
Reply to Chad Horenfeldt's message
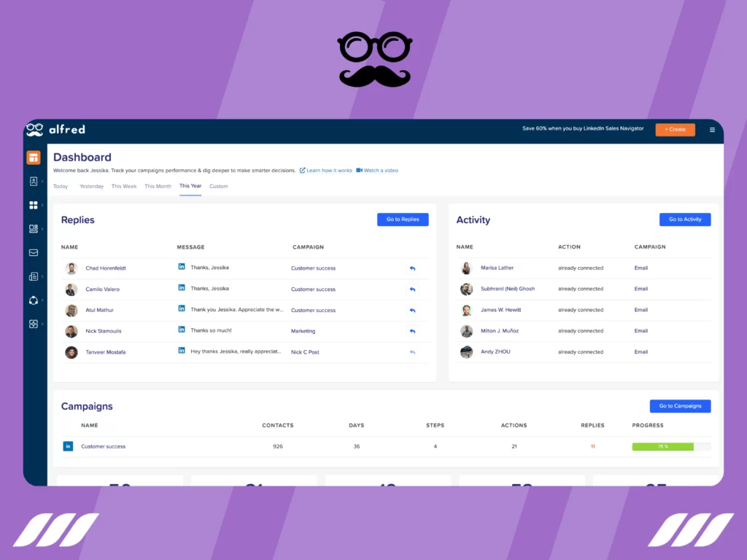413,268
